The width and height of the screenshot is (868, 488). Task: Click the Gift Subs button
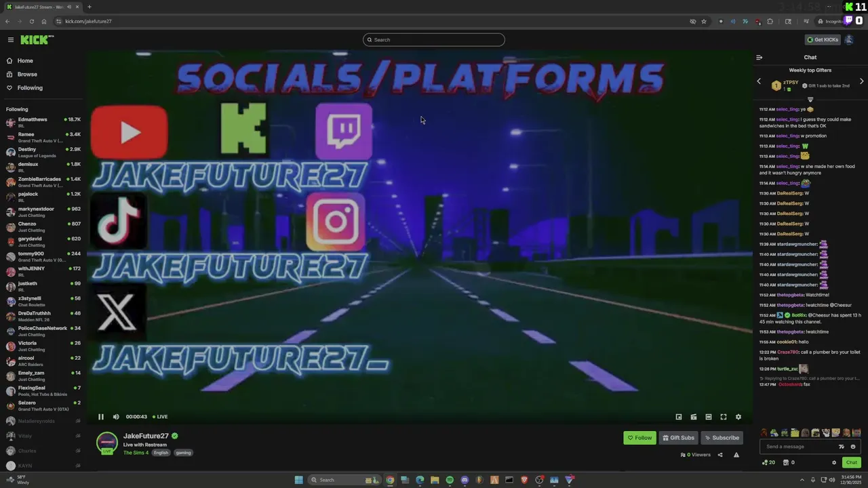click(678, 438)
